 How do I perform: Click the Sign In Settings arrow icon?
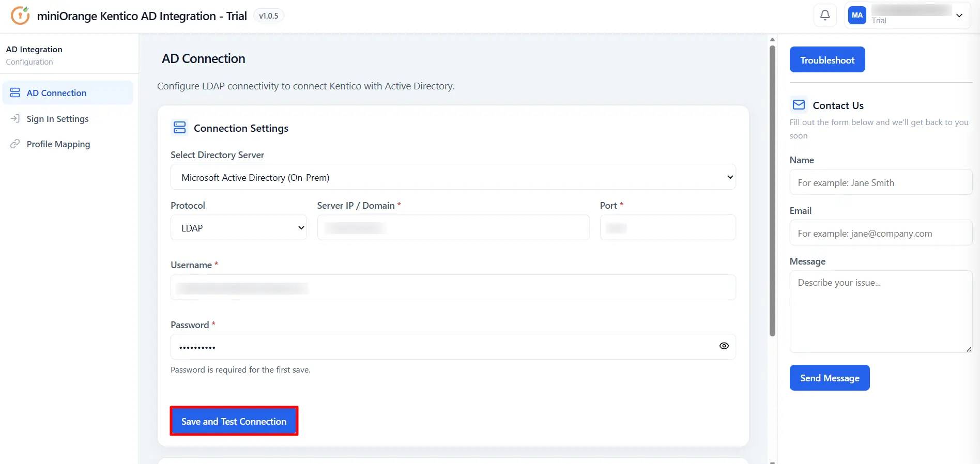point(15,118)
